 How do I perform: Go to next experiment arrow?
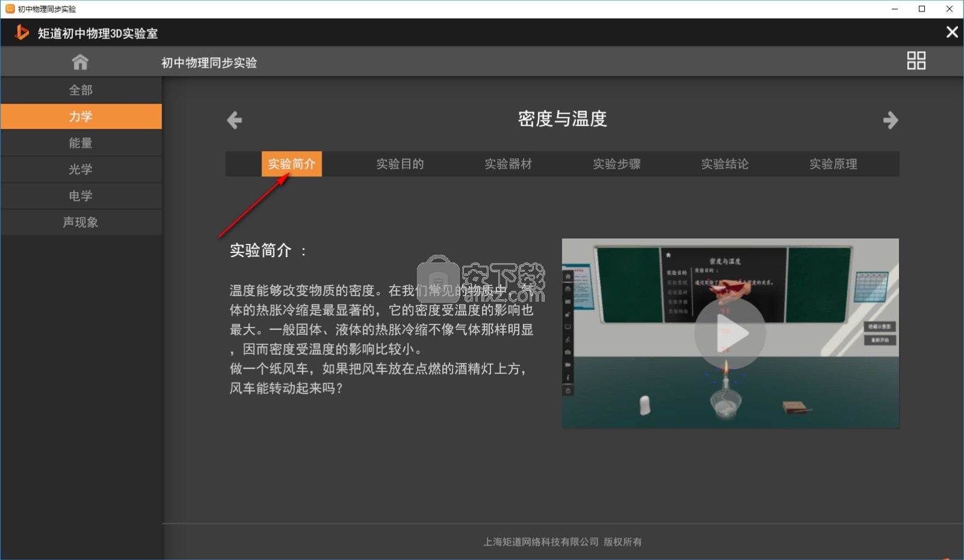click(x=890, y=120)
